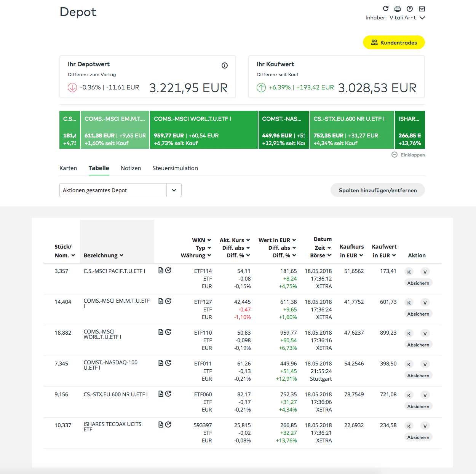Click refresh quote icon for ISHARES TECDAX UCITS ETF
Screen dimensions: 476x474
[x=168, y=425]
